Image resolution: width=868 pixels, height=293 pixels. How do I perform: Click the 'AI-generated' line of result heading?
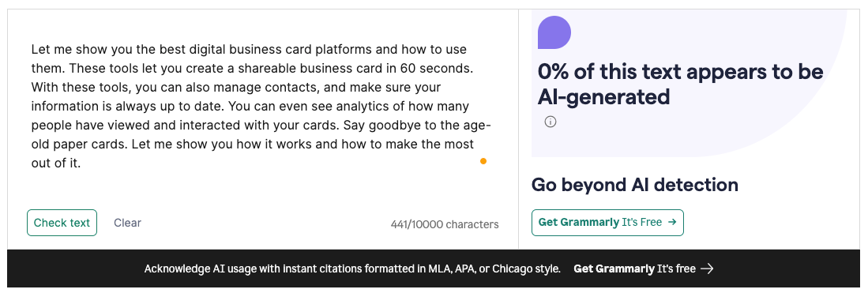pos(603,97)
